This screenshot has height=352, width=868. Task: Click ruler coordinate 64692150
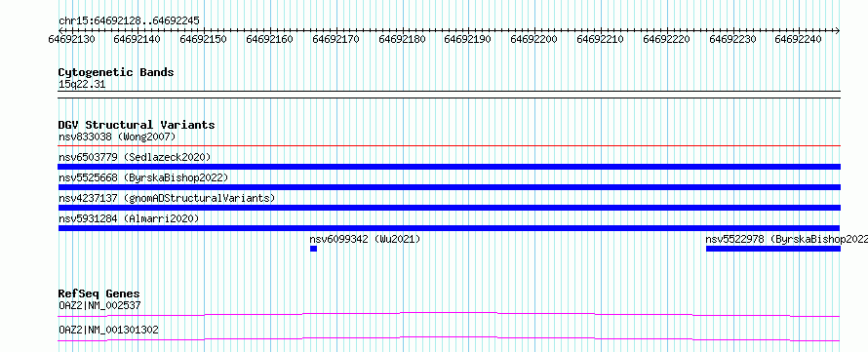point(203,39)
